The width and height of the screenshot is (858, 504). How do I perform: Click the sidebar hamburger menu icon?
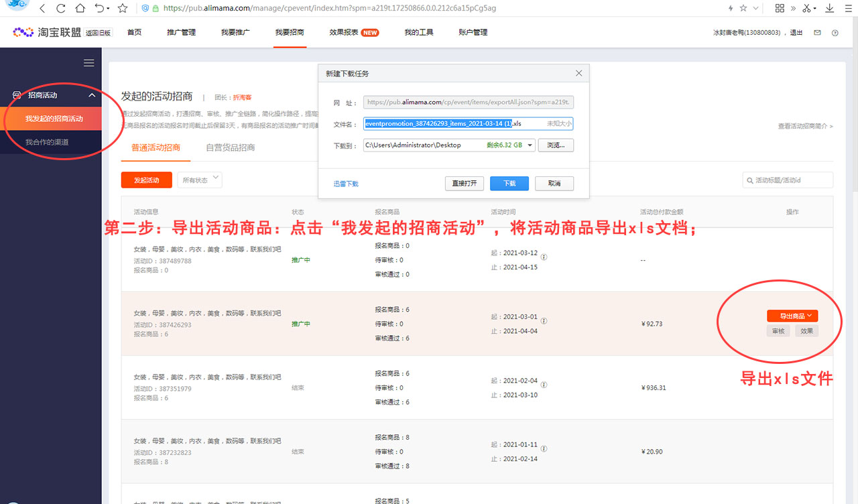(x=88, y=62)
